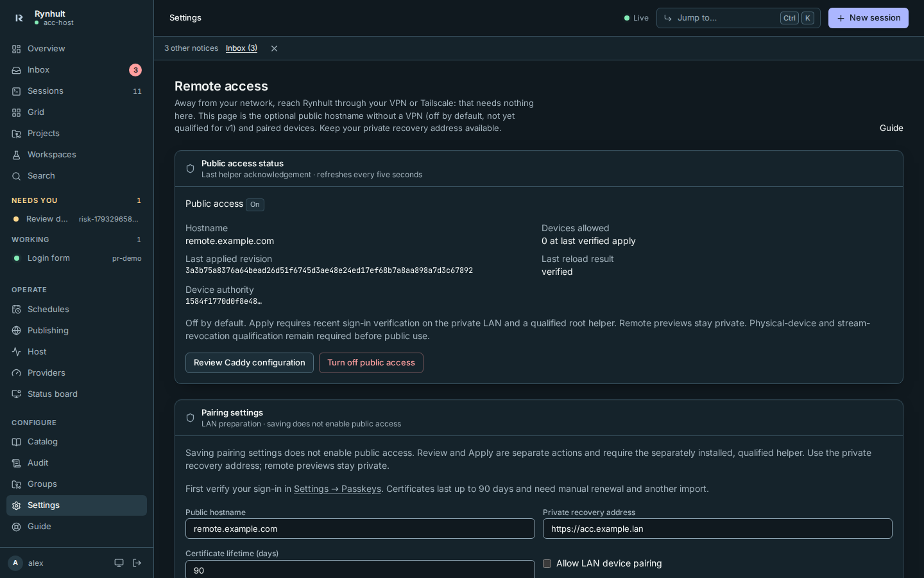Click the 'verified' reload result text

coord(557,272)
